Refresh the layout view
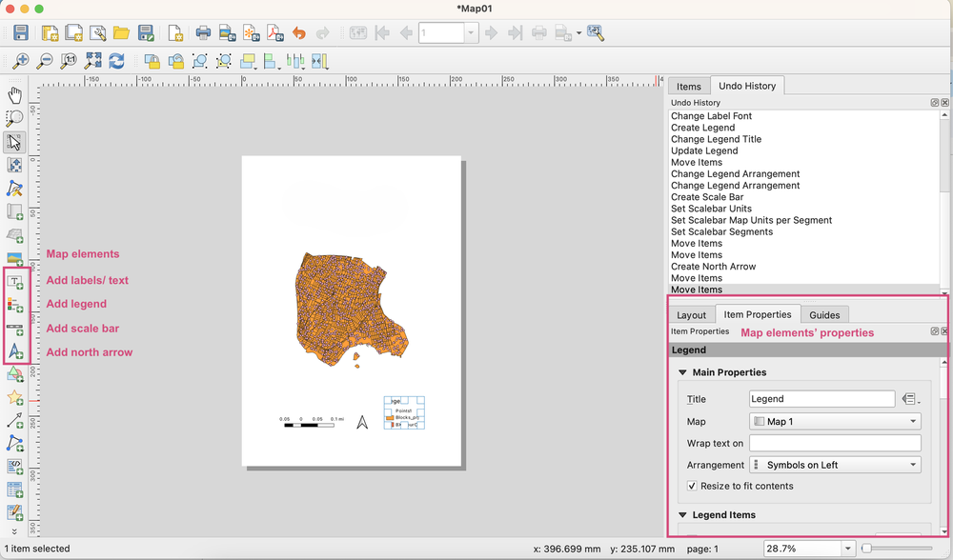This screenshot has height=560, width=953. [116, 61]
